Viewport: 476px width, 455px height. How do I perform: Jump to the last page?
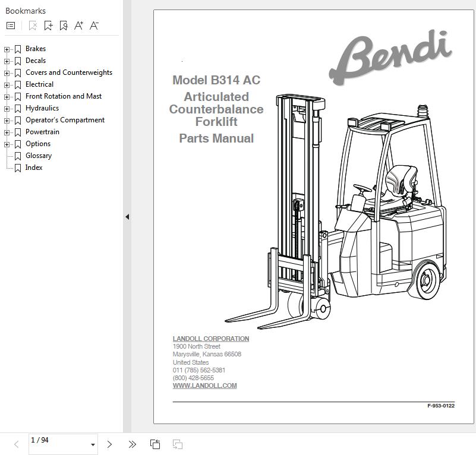pos(132,444)
